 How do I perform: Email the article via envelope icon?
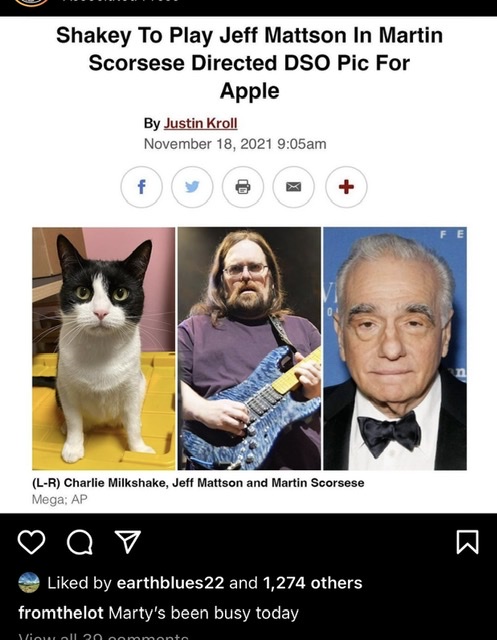[x=293, y=187]
